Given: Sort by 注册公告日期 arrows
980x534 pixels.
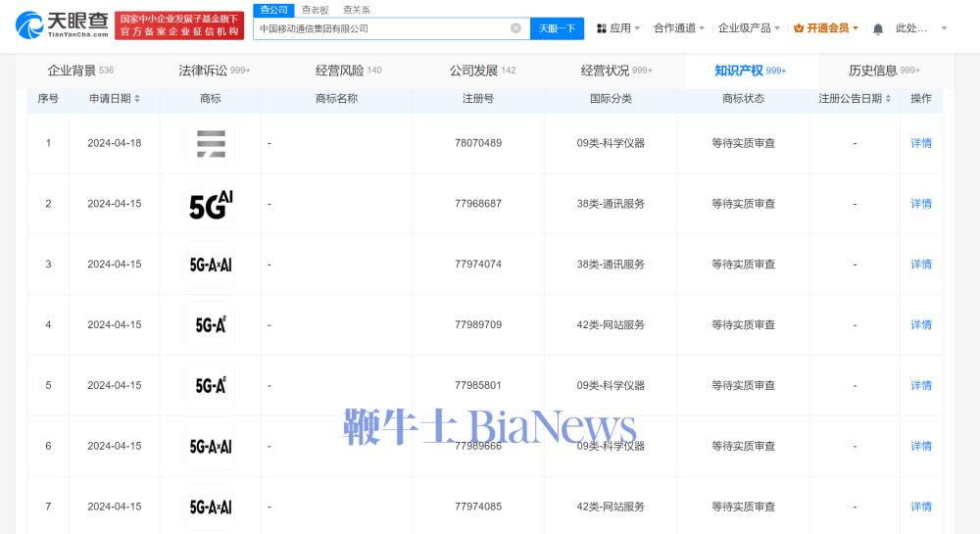Looking at the screenshot, I should click(x=888, y=99).
